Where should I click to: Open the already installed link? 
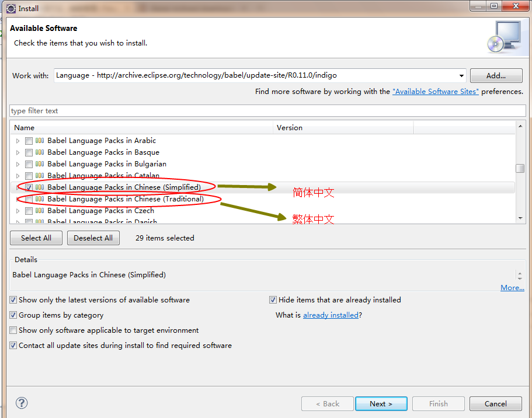click(331, 315)
